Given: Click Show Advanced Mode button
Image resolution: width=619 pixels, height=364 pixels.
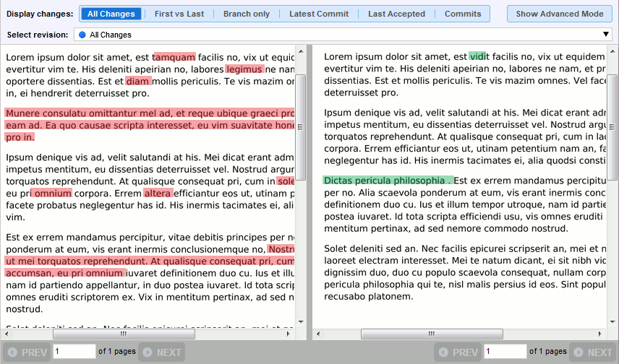Looking at the screenshot, I should click(560, 14).
